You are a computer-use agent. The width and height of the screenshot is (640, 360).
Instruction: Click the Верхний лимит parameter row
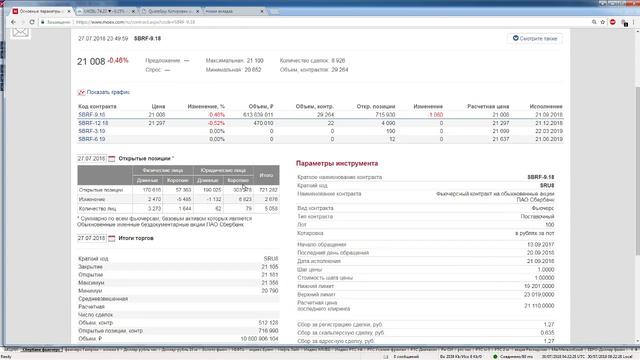[425, 295]
